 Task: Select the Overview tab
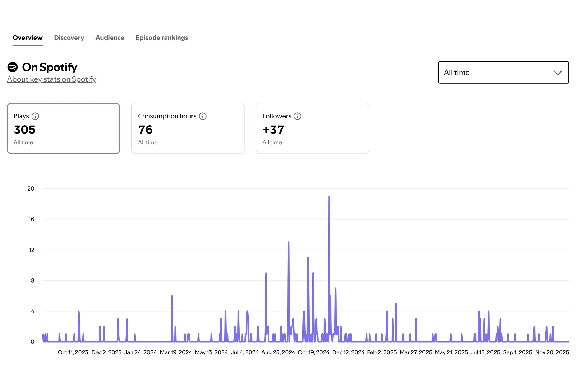pyautogui.click(x=28, y=38)
